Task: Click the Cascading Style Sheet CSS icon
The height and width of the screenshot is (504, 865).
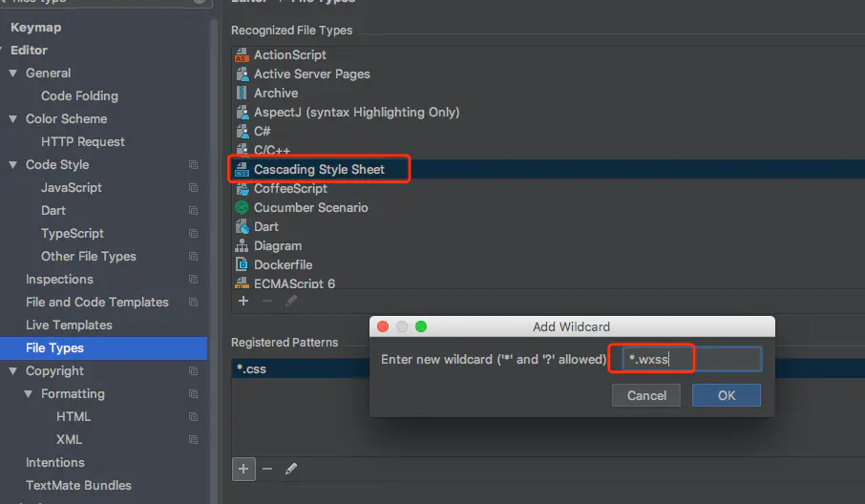Action: [x=242, y=170]
